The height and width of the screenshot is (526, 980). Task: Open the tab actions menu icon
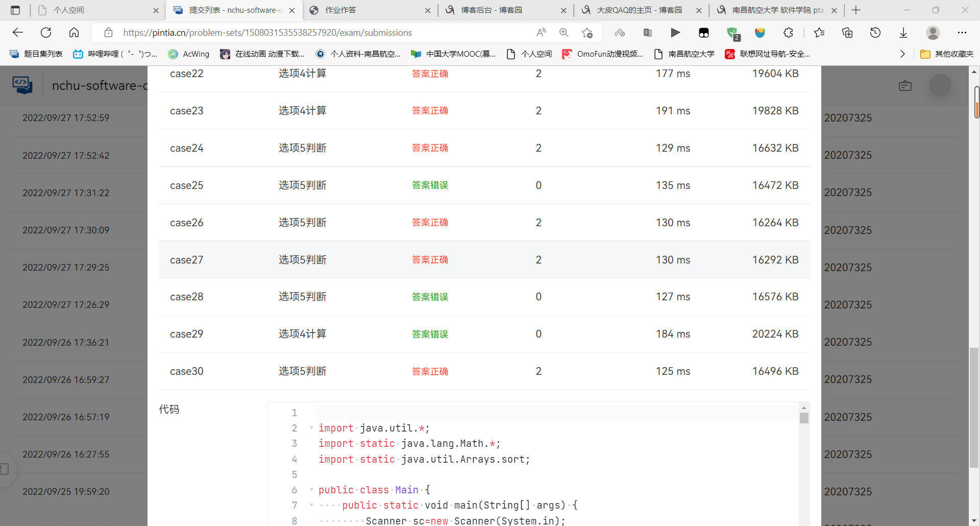coord(15,10)
